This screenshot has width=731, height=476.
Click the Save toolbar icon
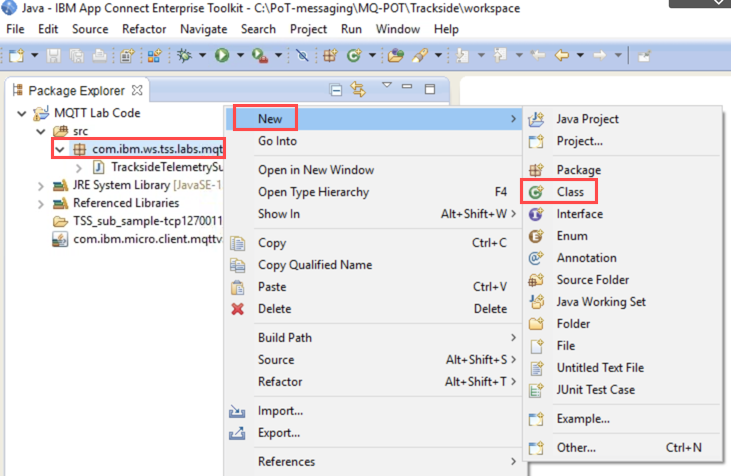pos(54,56)
